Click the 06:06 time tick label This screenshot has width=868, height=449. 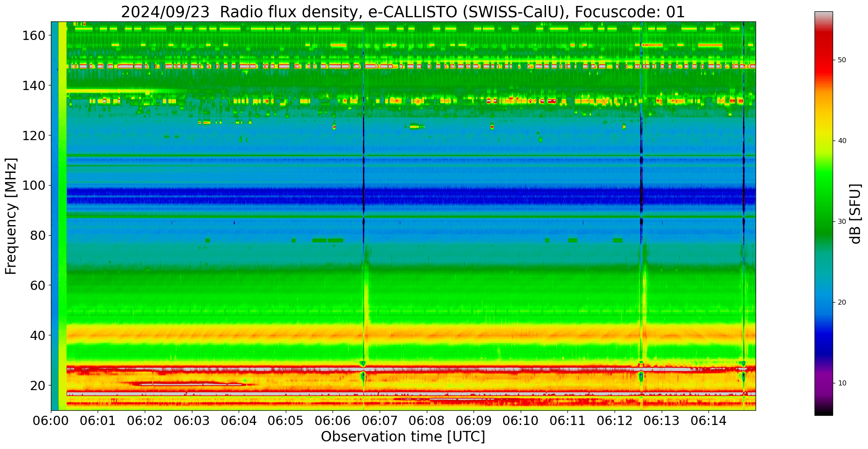333,420
